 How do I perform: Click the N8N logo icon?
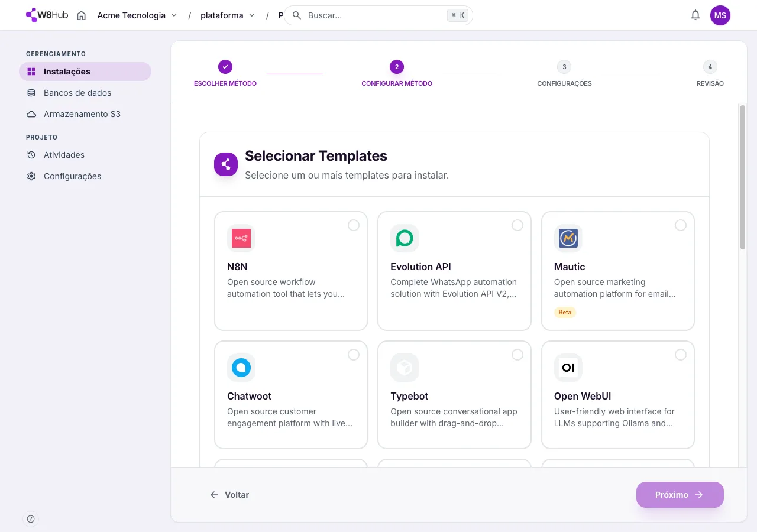click(241, 238)
